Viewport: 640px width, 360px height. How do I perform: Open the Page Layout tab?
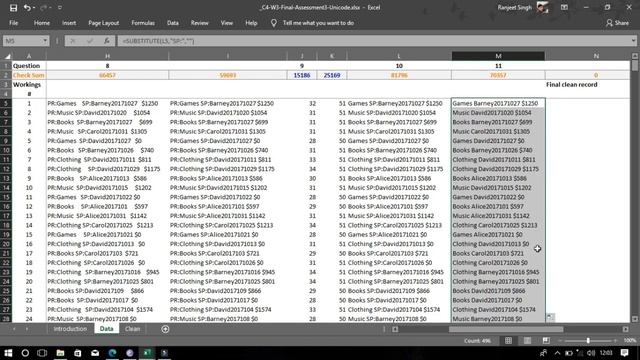click(104, 23)
